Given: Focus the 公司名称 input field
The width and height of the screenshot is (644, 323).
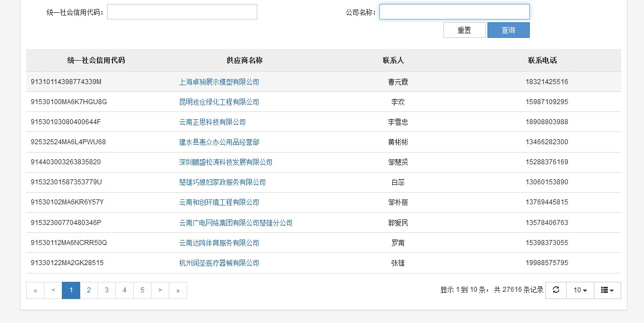Looking at the screenshot, I should 454,12.
